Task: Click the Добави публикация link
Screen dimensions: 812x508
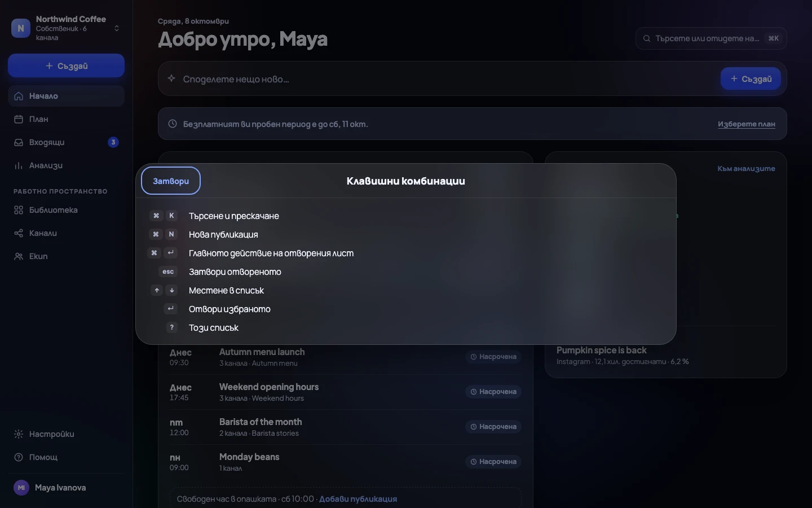Action: pos(358,499)
